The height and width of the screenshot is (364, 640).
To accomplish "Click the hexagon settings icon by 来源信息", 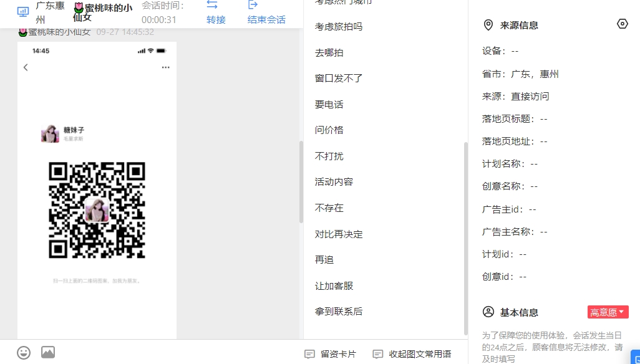I will tap(622, 24).
